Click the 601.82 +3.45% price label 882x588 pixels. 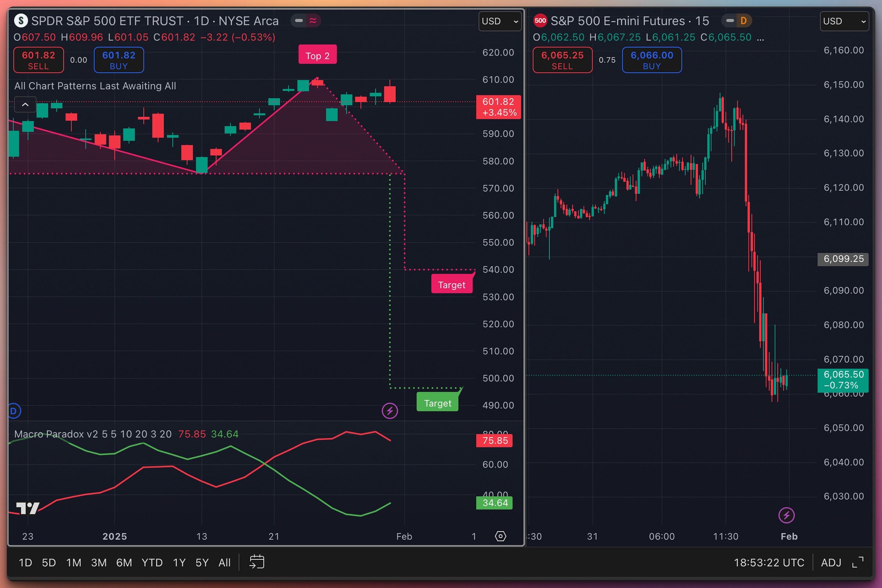pos(499,107)
